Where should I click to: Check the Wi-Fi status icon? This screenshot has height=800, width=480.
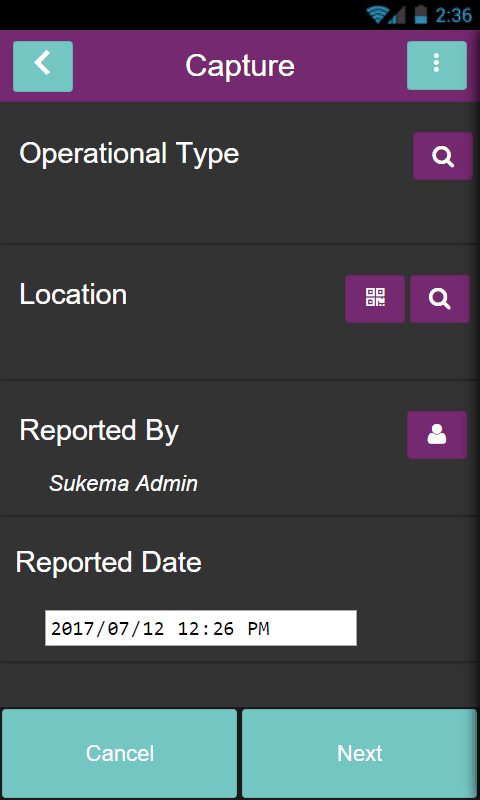pos(377,15)
